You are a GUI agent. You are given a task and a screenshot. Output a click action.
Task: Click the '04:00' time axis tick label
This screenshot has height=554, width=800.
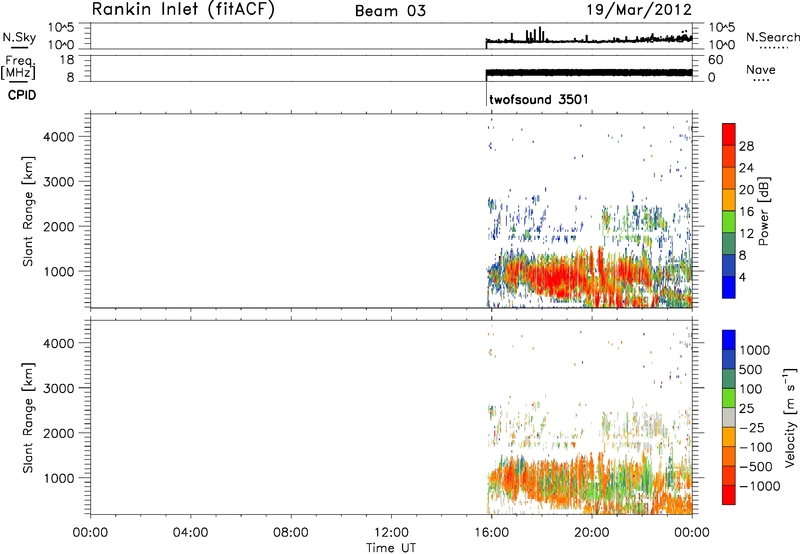coord(191,533)
